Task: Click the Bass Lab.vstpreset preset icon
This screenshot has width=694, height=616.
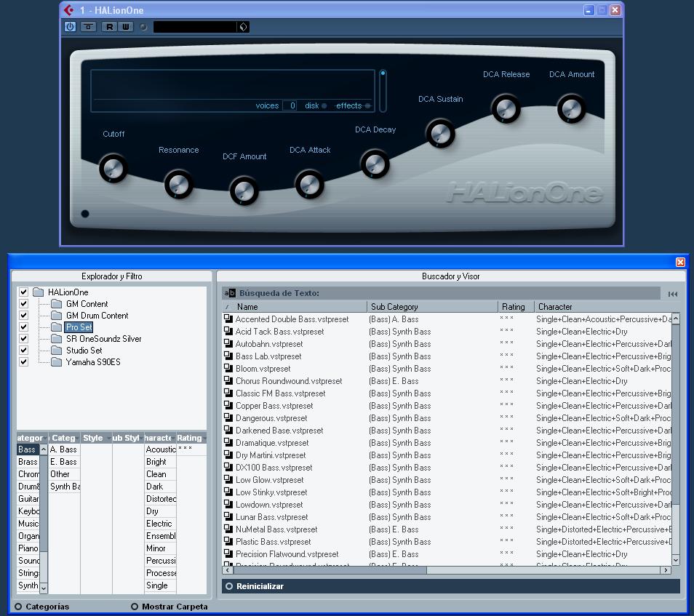Action: [228, 356]
